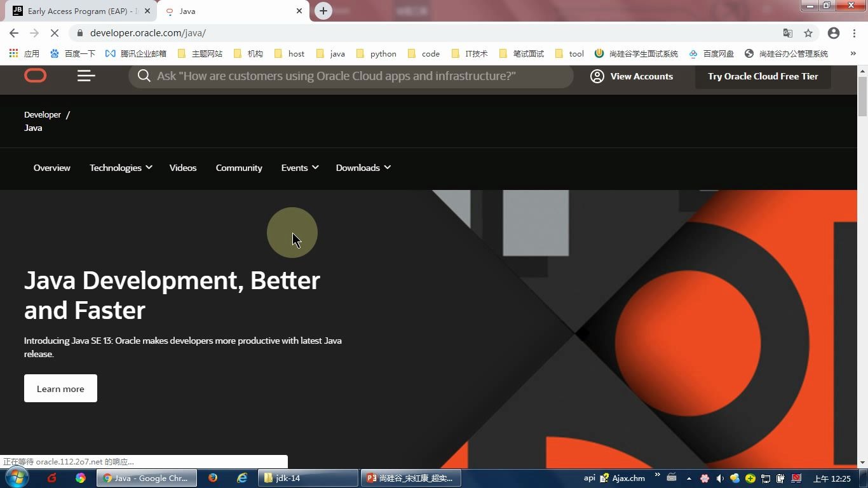Open 尚硅谷学生面试系统 bookmark

pyautogui.click(x=636, y=53)
